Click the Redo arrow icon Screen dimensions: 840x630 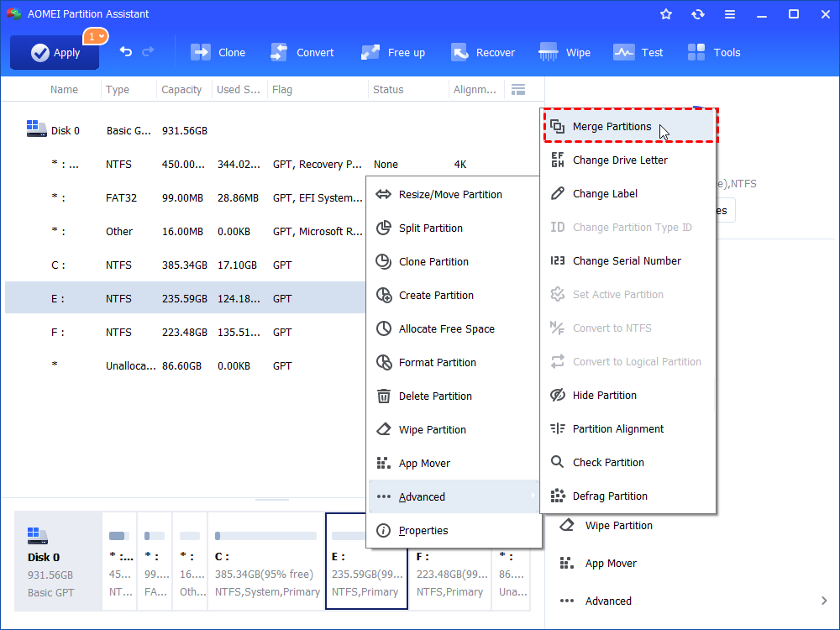pos(149,51)
